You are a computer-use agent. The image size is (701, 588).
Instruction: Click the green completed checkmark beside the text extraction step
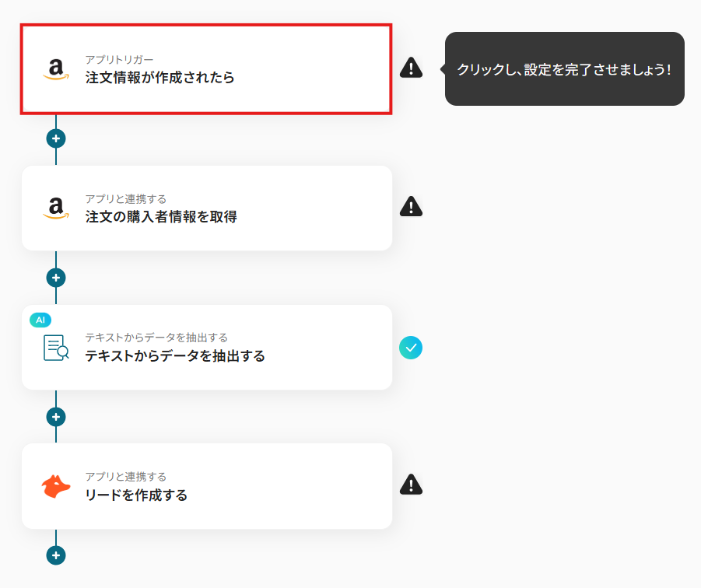(x=411, y=348)
